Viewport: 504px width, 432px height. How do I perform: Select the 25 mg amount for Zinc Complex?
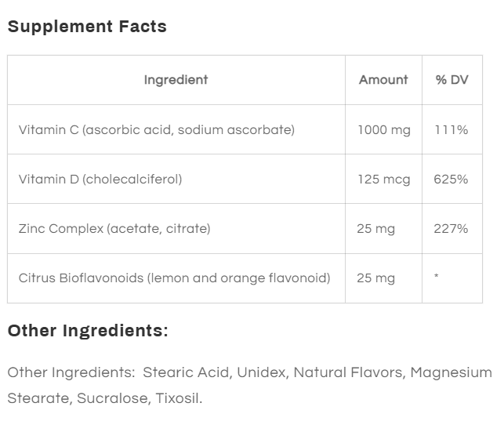click(x=376, y=229)
